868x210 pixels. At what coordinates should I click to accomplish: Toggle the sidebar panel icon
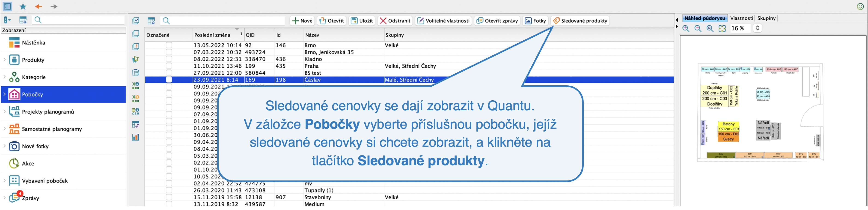[x=7, y=6]
